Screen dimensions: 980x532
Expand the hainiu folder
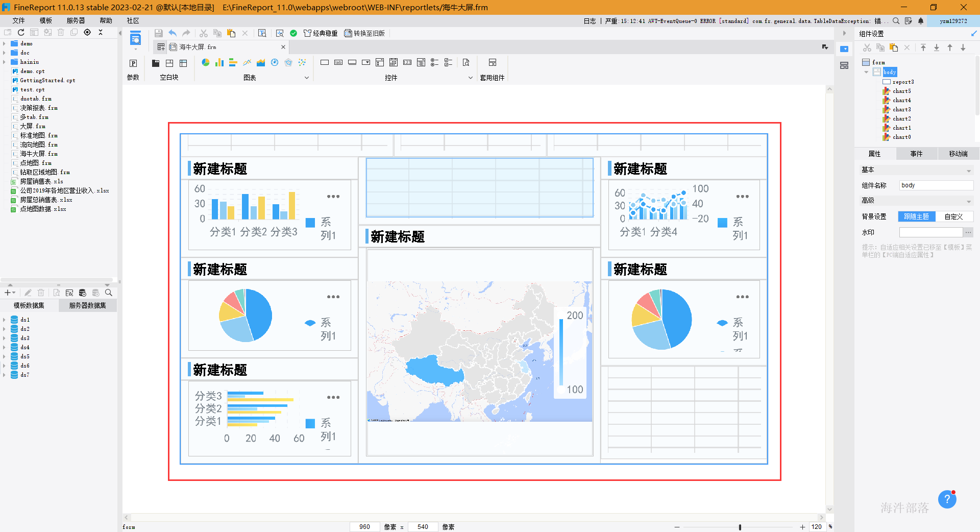[4, 62]
